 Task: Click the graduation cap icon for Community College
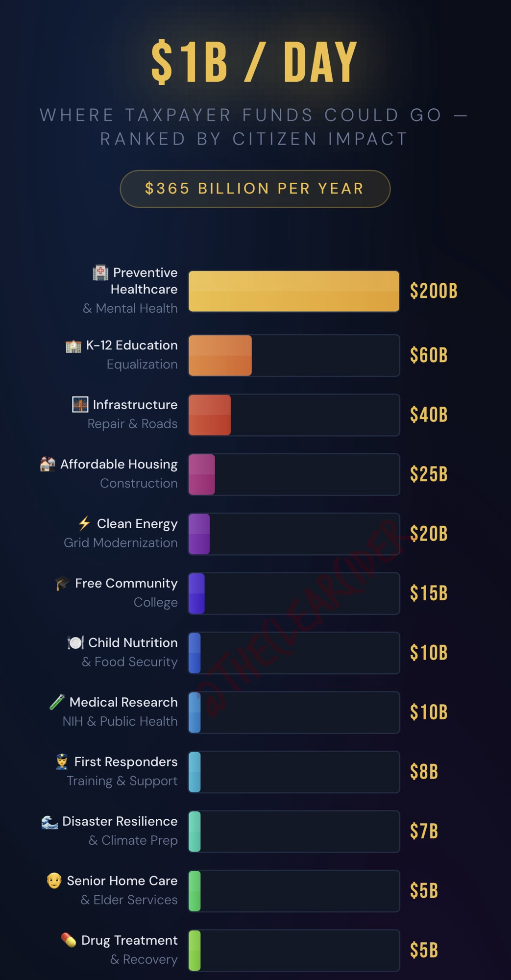point(62,583)
